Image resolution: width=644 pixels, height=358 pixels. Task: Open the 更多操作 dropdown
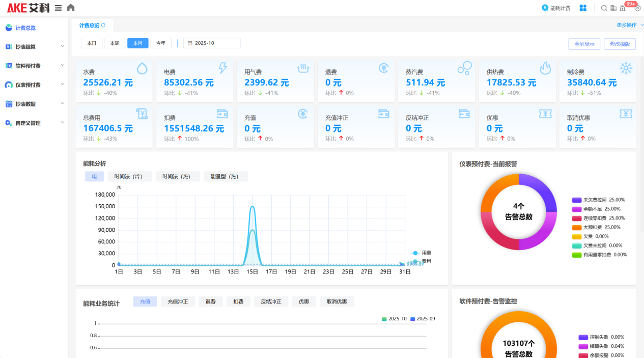coord(629,25)
